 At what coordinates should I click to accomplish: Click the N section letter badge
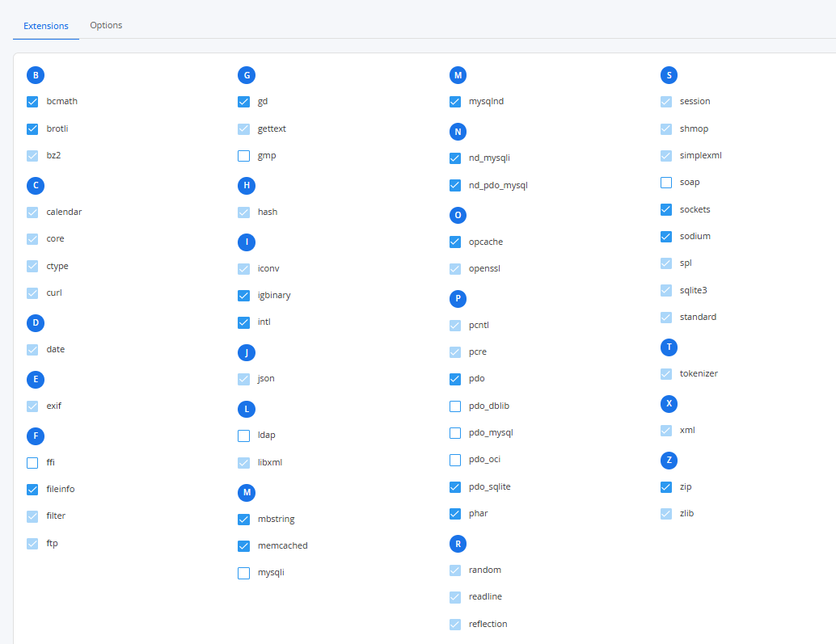[458, 132]
